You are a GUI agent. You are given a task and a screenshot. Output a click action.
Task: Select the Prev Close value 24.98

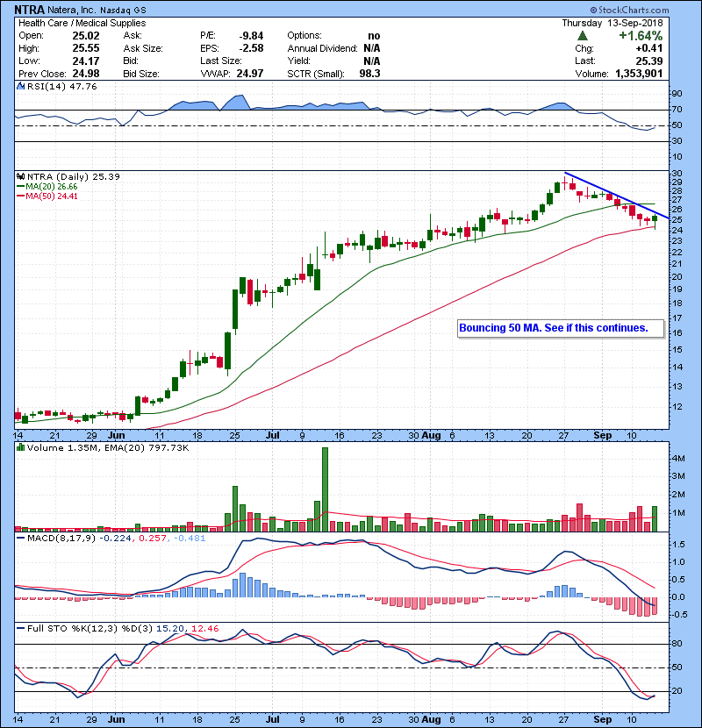(86, 74)
